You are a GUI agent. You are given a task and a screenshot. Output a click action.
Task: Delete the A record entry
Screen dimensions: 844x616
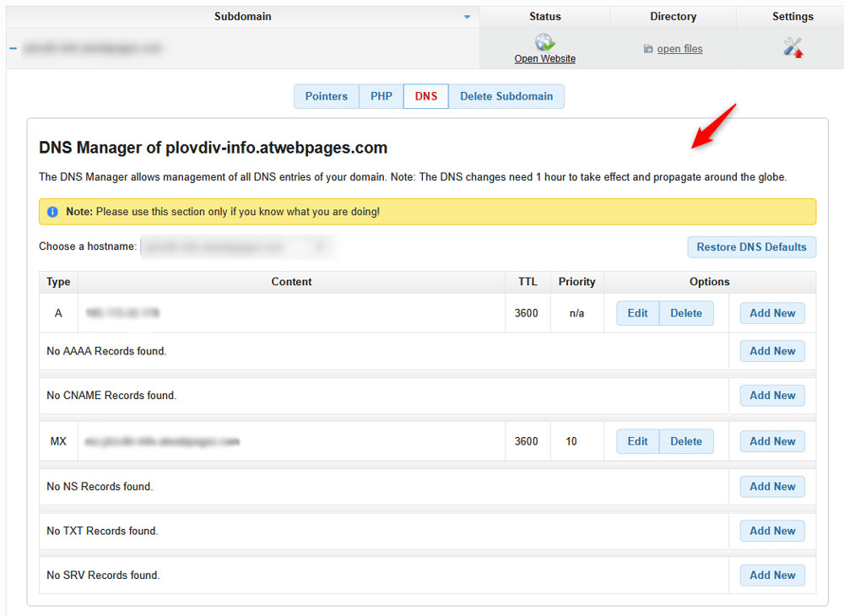click(686, 312)
